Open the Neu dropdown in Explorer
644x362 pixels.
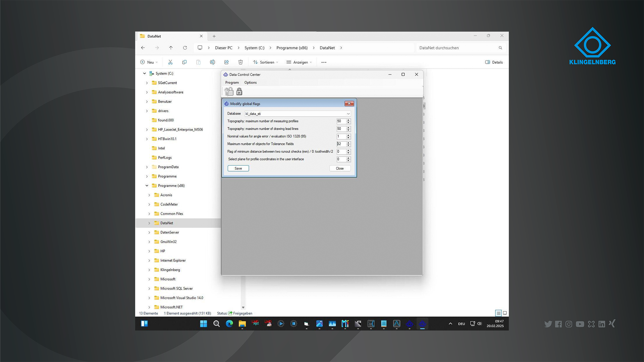pyautogui.click(x=149, y=62)
